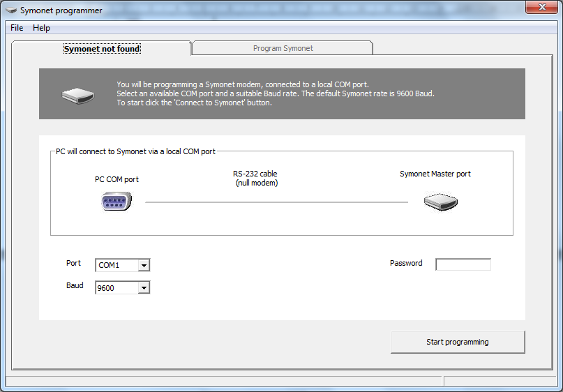This screenshot has height=392, width=563.
Task: Click the 'PC COM port' label
Action: pyautogui.click(x=117, y=179)
